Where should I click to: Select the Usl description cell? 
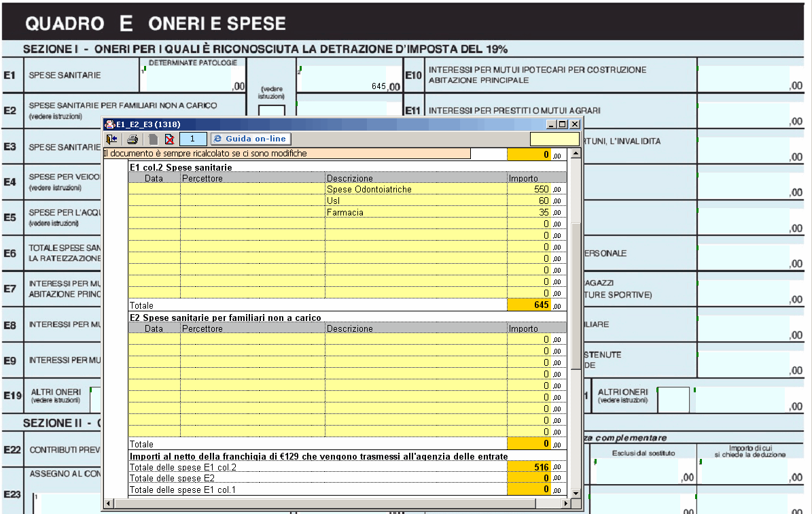[416, 201]
